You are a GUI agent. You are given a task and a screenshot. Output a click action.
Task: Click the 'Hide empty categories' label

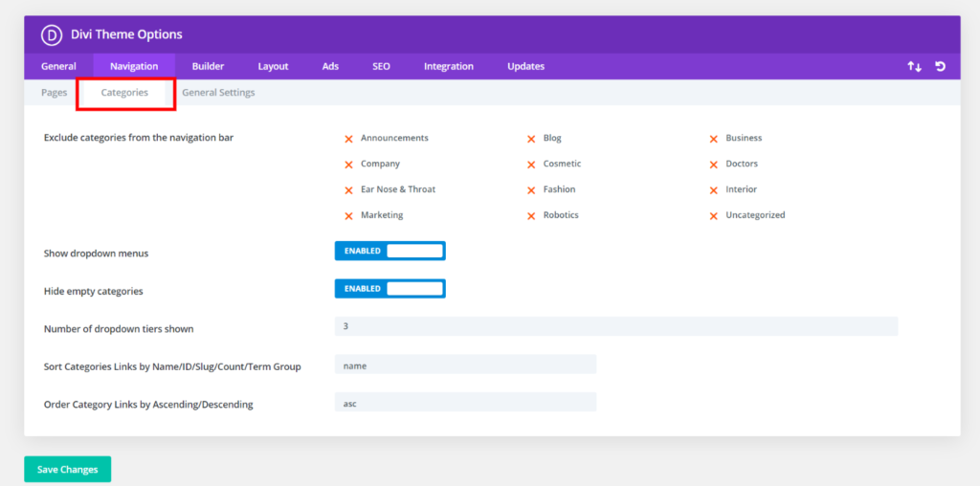[x=94, y=291]
